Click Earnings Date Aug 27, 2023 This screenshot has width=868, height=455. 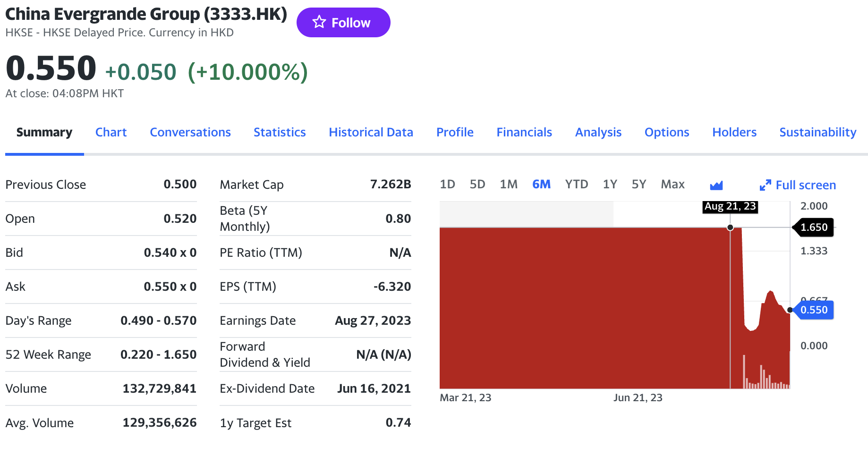tap(373, 320)
